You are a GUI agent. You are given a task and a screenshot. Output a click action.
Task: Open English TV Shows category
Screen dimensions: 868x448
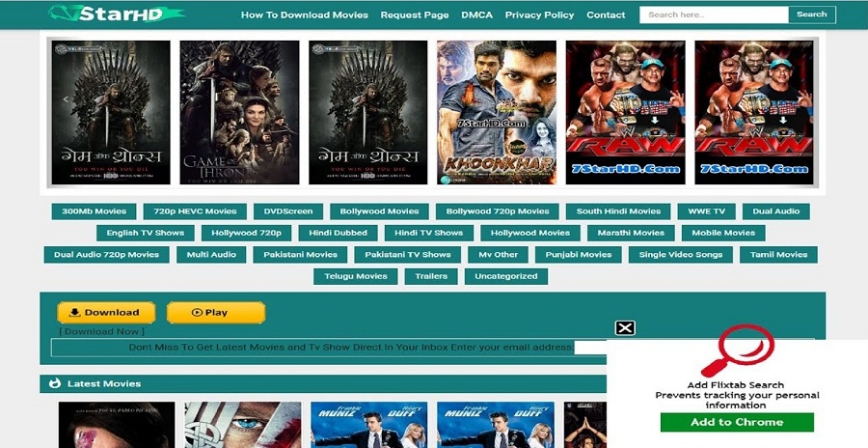coord(145,233)
